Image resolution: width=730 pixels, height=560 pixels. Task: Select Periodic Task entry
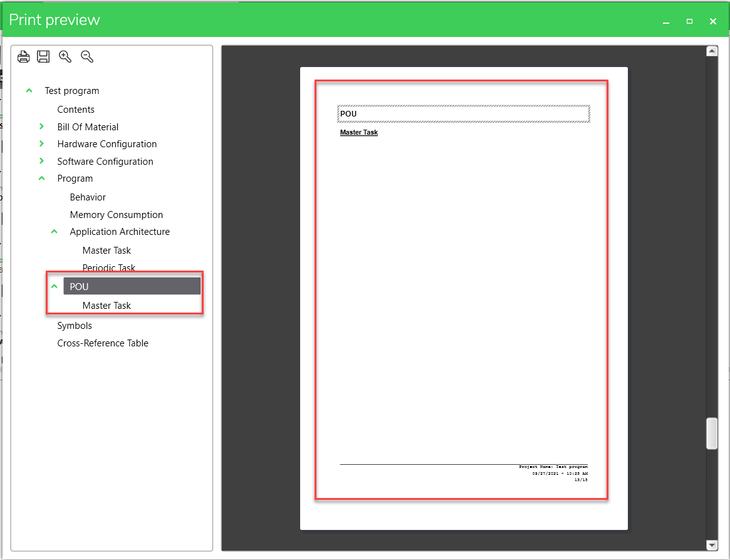click(x=108, y=267)
